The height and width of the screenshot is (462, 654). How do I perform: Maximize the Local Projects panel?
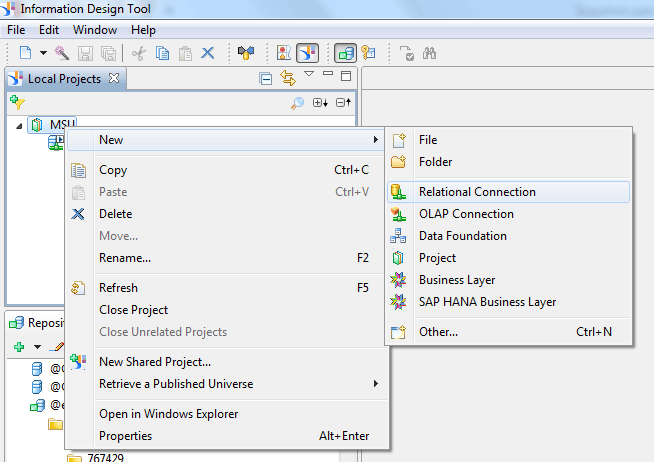pyautogui.click(x=346, y=76)
